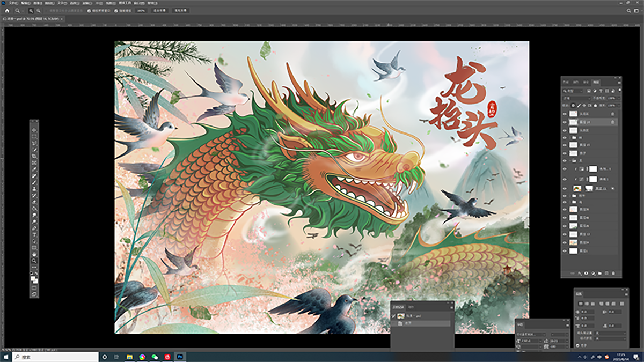Select the Horizontal Type tool
The height and width of the screenshot is (362, 644).
34,234
